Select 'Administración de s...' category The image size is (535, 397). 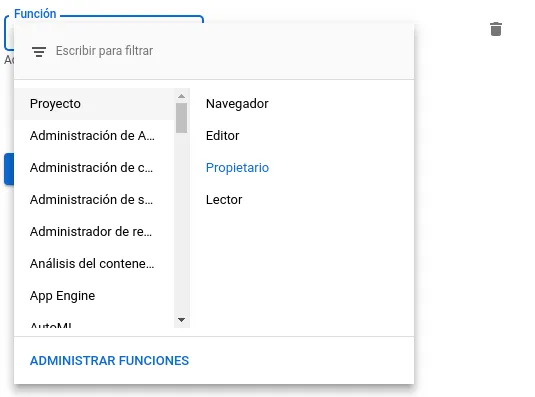[94, 200]
